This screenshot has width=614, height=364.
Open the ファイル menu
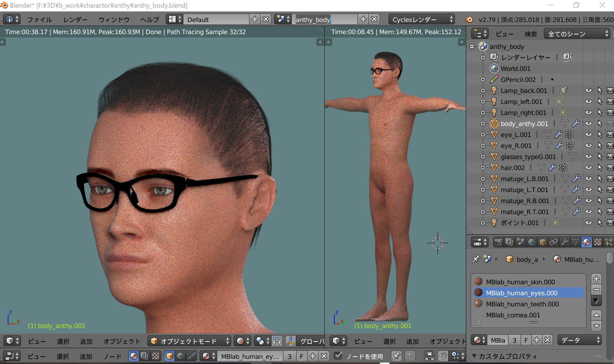click(x=40, y=19)
